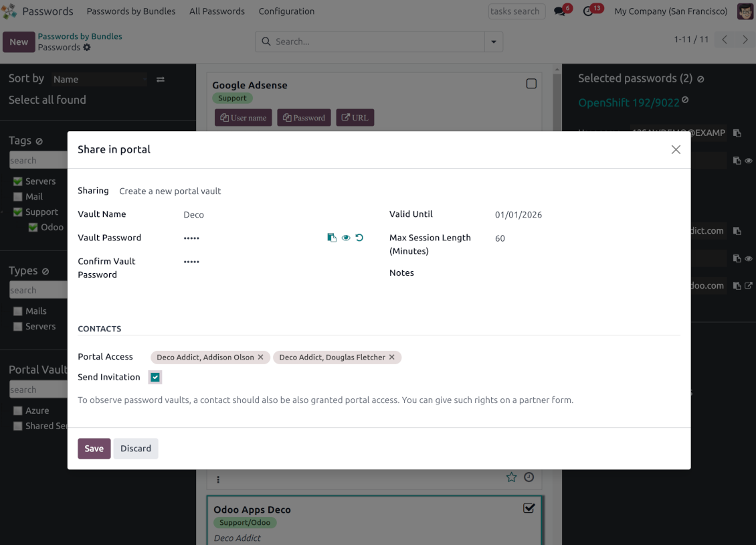The height and width of the screenshot is (545, 756).
Task: Remove Addison Olson from Portal Access
Action: (261, 357)
